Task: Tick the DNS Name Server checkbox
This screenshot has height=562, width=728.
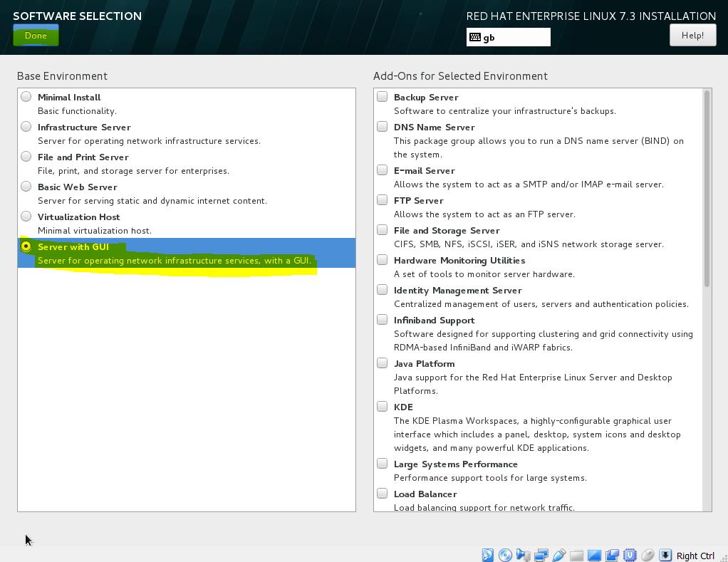Action: pos(382,126)
